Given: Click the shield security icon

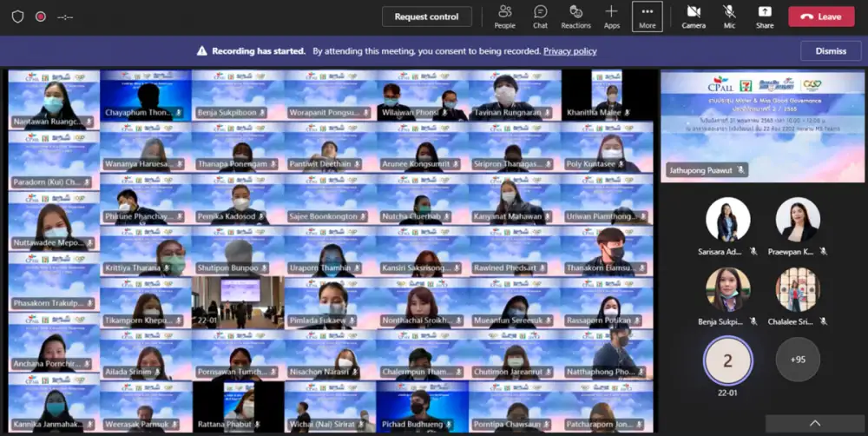Looking at the screenshot, I should coord(17,17).
